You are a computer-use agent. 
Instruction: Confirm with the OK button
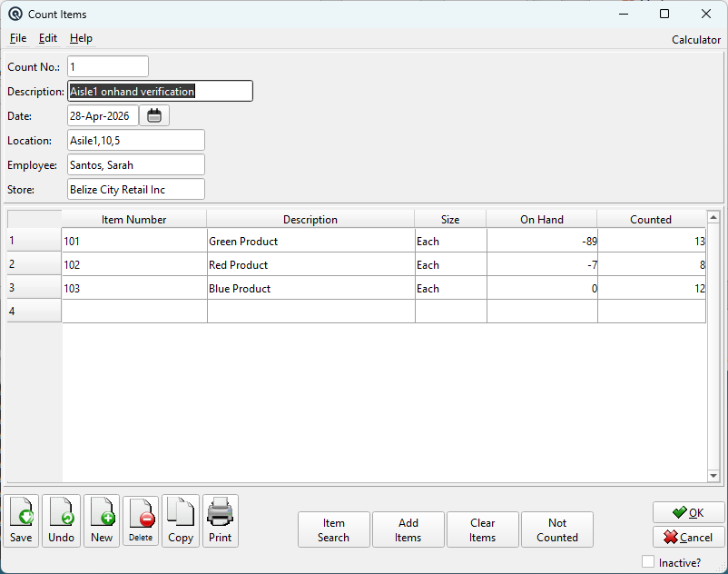pyautogui.click(x=689, y=513)
